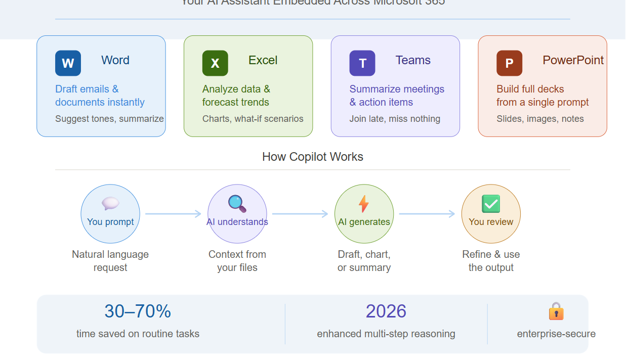Click the green Excel X icon

click(215, 63)
